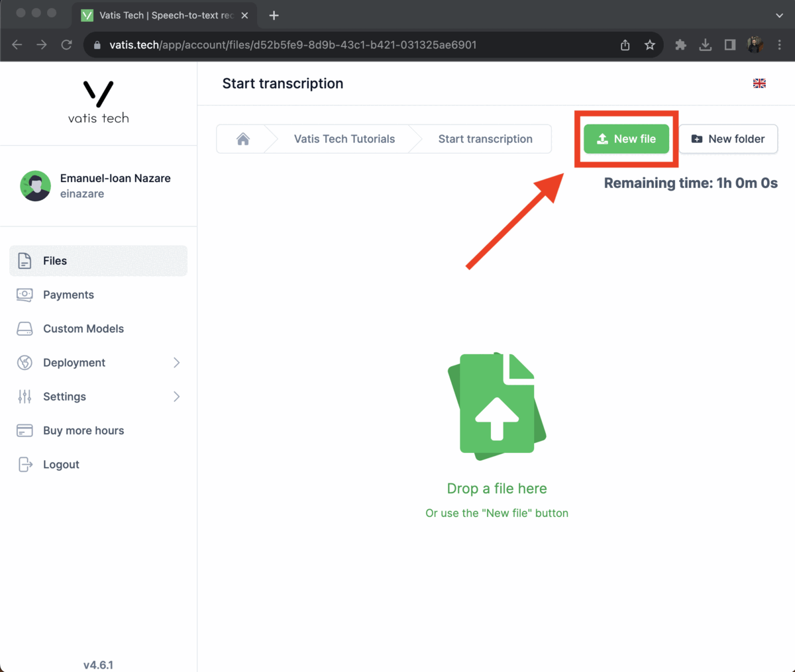Click the green upload file drop icon
The image size is (795, 672).
(497, 407)
